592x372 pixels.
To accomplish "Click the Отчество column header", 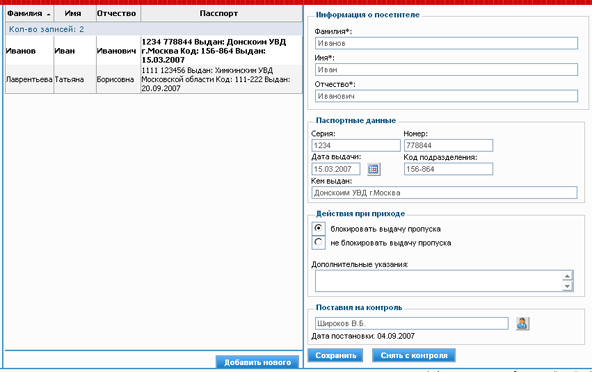I will click(118, 14).
